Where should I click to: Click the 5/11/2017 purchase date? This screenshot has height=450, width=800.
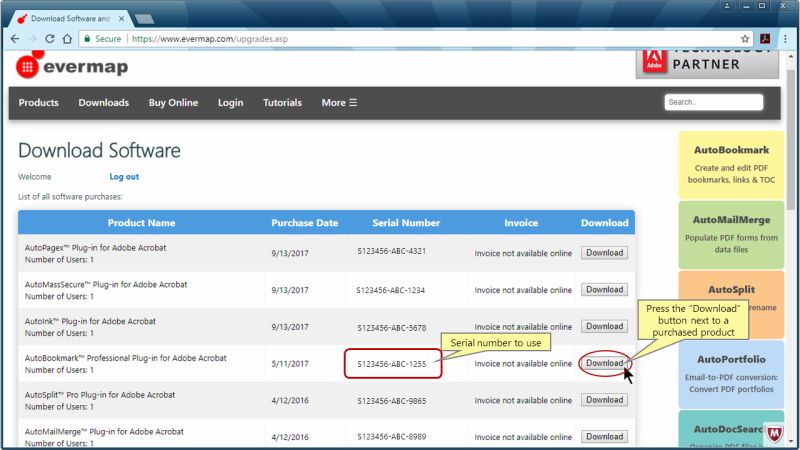pos(290,364)
